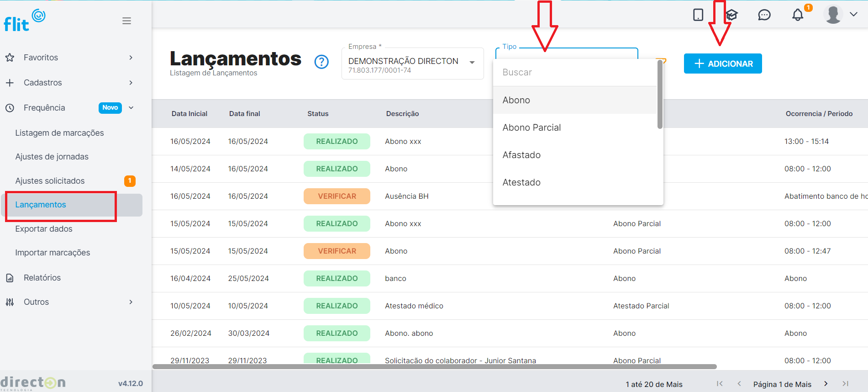Go to last page icon
This screenshot has width=868, height=392.
(x=846, y=384)
